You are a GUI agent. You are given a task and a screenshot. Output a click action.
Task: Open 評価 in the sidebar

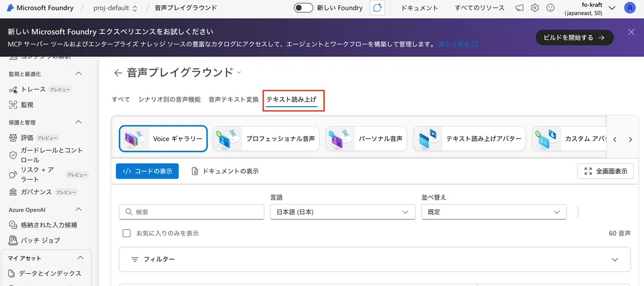click(x=33, y=138)
